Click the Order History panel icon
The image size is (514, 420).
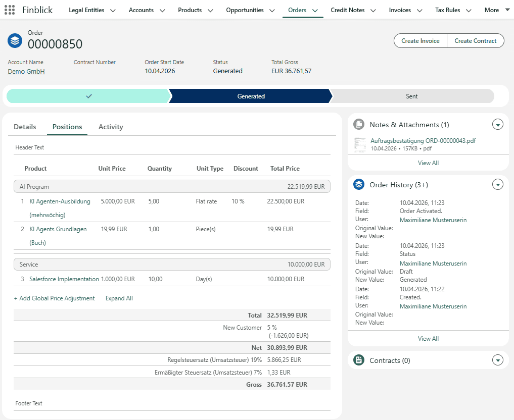(x=359, y=185)
